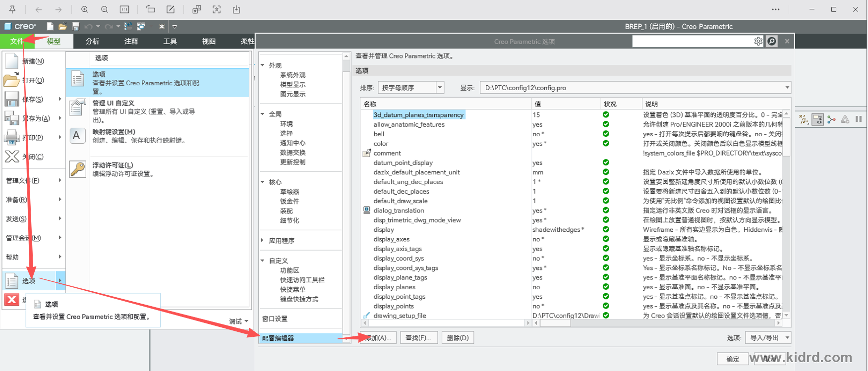
Task: Open the 导入/导出 dropdown
Action: coord(768,338)
